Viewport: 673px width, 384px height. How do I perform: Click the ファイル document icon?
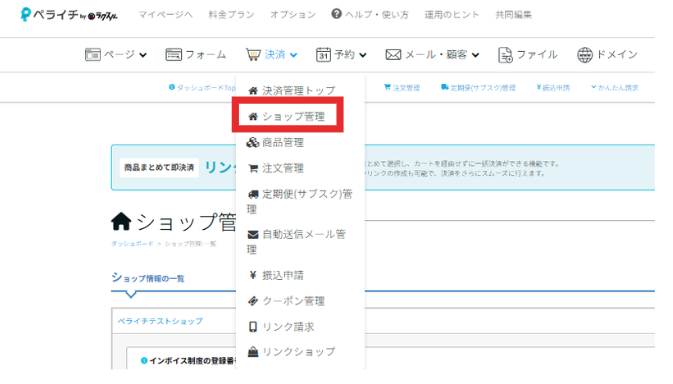[x=505, y=55]
